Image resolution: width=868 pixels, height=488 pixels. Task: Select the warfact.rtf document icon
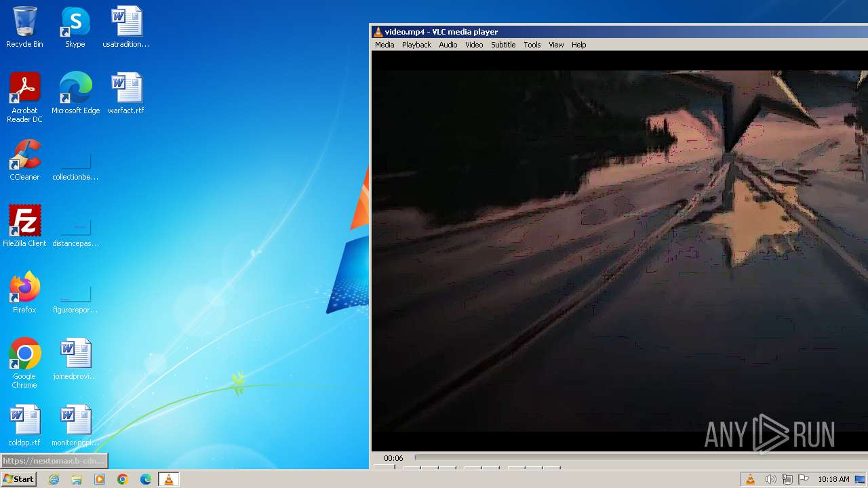[x=125, y=94]
